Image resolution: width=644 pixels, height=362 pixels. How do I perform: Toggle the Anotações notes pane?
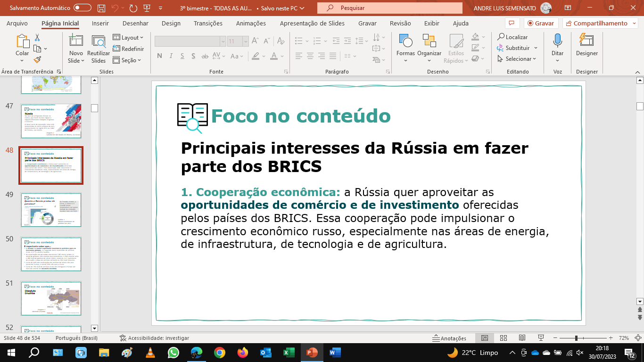tap(449, 338)
